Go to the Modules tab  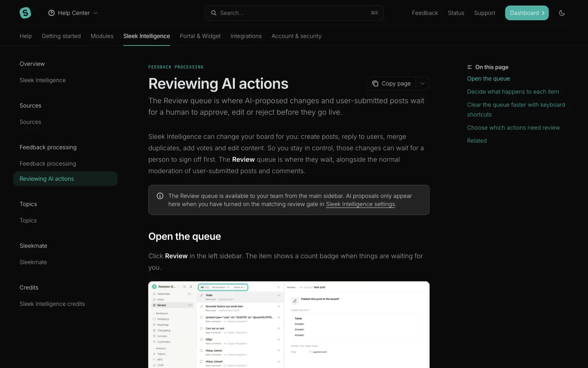[x=102, y=36]
